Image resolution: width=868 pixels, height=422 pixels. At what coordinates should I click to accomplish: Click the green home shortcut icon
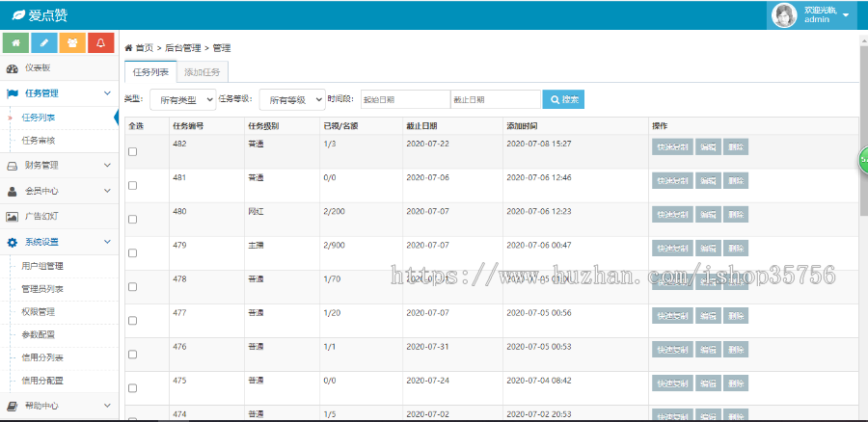coord(15,43)
